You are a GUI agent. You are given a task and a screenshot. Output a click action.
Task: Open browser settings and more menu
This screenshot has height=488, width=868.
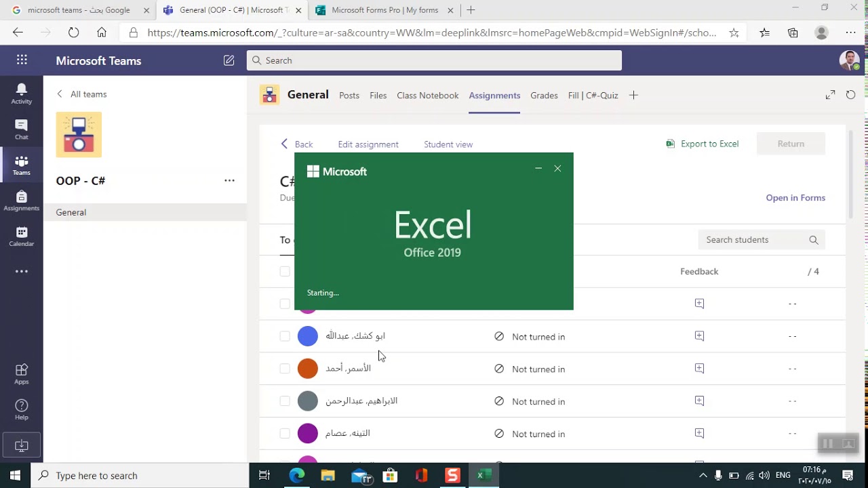point(850,33)
